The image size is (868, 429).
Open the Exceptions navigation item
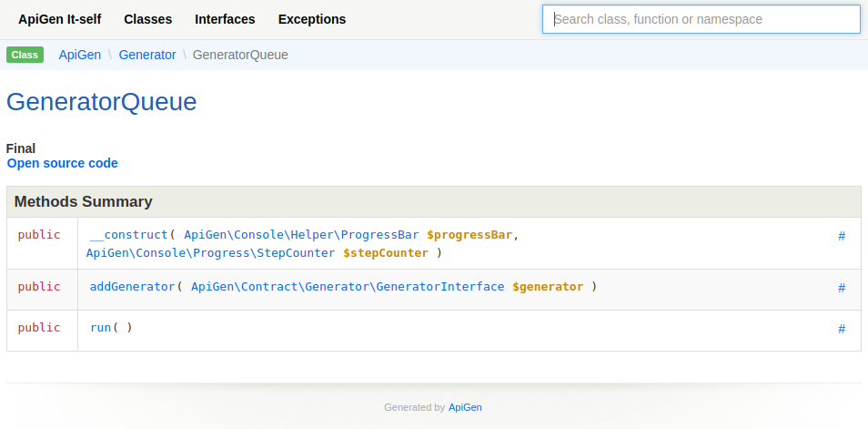[x=312, y=19]
